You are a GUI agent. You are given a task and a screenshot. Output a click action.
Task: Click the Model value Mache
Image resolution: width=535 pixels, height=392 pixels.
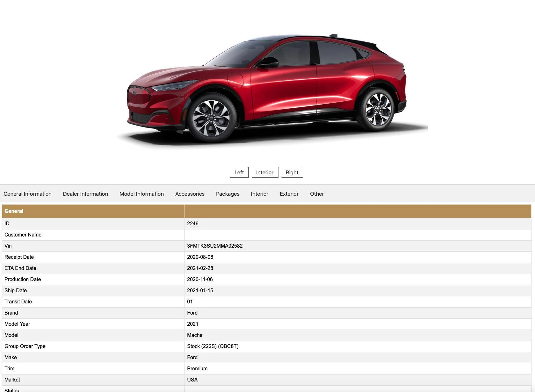[195, 335]
